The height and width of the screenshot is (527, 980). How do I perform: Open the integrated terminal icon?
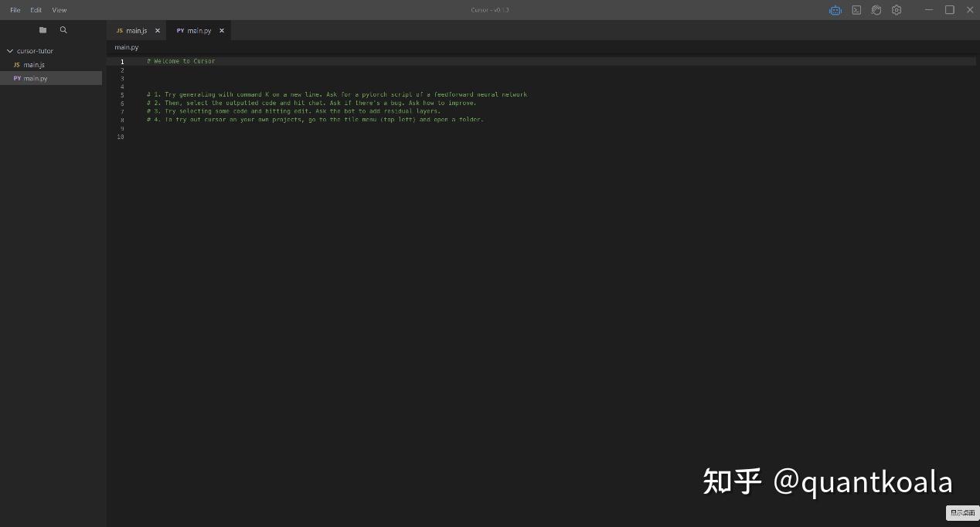tap(856, 9)
